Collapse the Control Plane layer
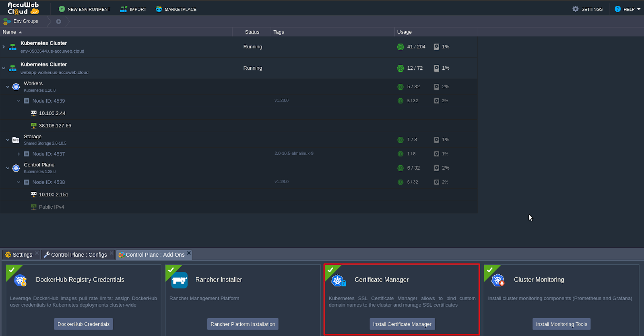Viewport: 644px width, 336px height. coord(8,168)
